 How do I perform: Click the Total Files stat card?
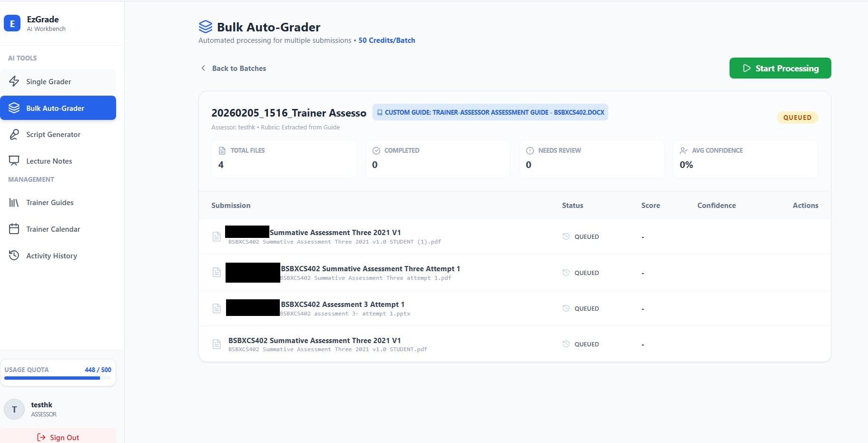click(x=284, y=158)
